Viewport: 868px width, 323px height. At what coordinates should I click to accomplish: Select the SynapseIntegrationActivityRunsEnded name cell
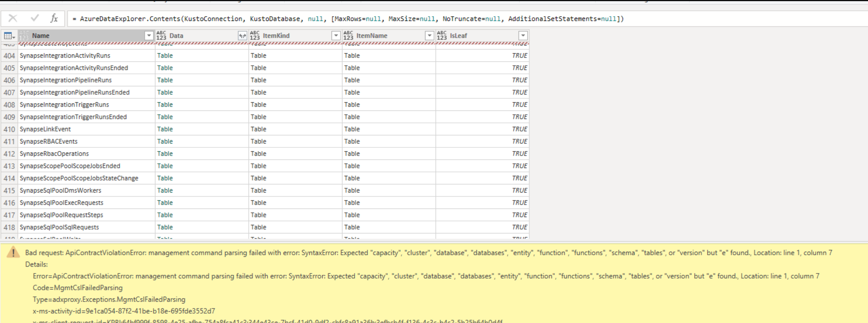click(x=86, y=68)
